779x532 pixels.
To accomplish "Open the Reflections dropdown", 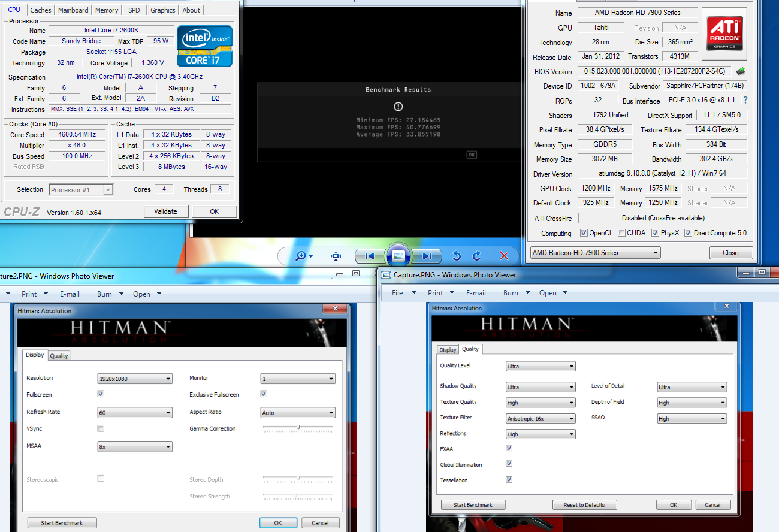I will 541,434.
